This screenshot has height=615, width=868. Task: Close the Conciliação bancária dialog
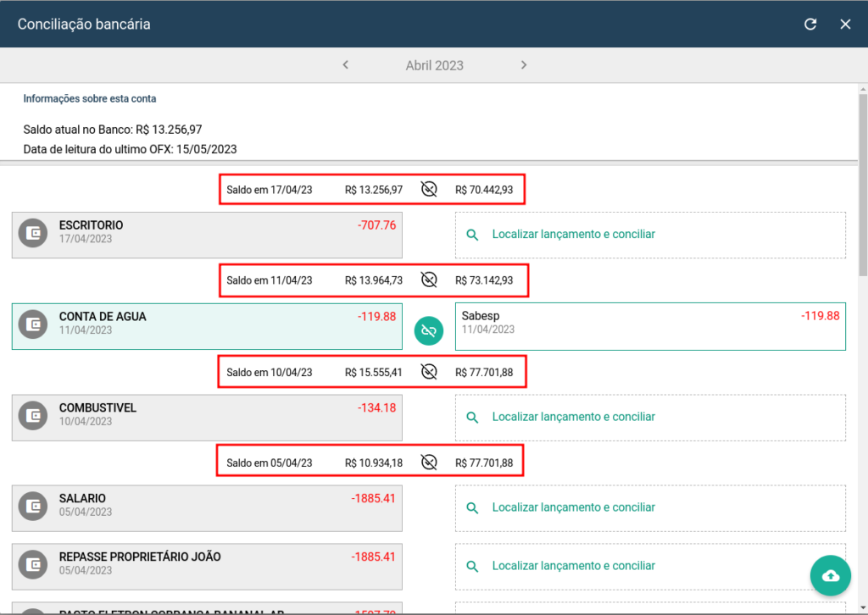pos(845,25)
